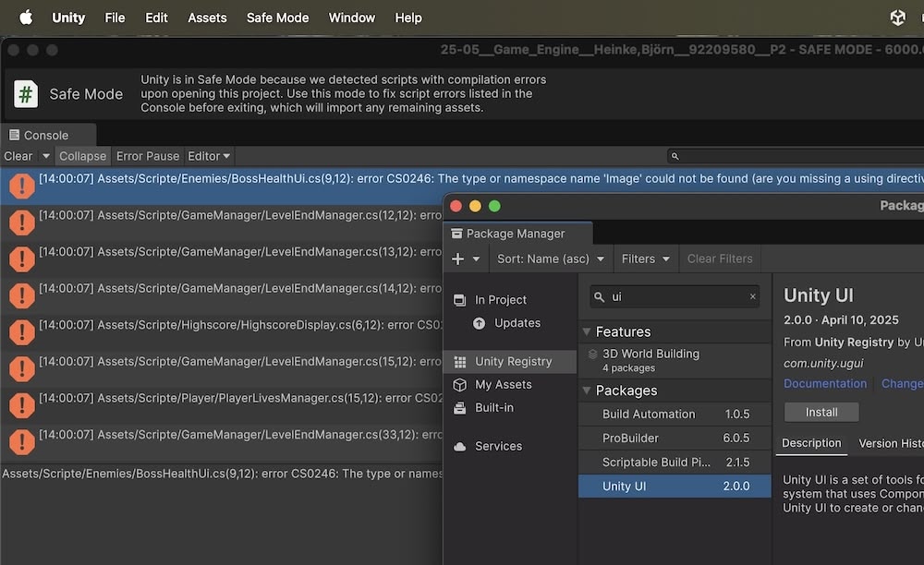This screenshot has width=924, height=565.
Task: Click error icon of PlayerLivesManager.cs row
Action: (x=22, y=405)
